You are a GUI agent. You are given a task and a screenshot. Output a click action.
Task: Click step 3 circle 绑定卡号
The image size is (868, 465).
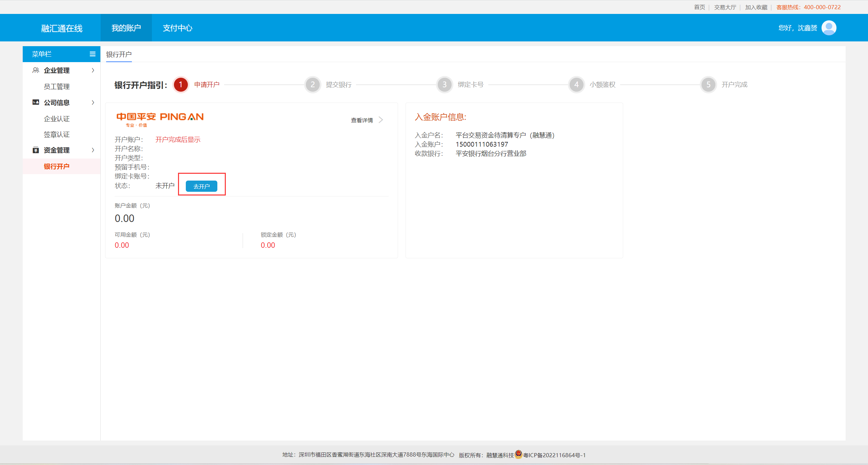pos(445,85)
